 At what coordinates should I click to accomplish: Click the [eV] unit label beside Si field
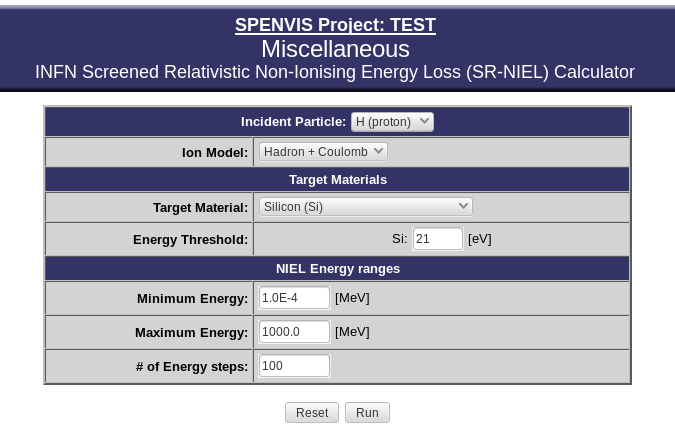point(480,239)
